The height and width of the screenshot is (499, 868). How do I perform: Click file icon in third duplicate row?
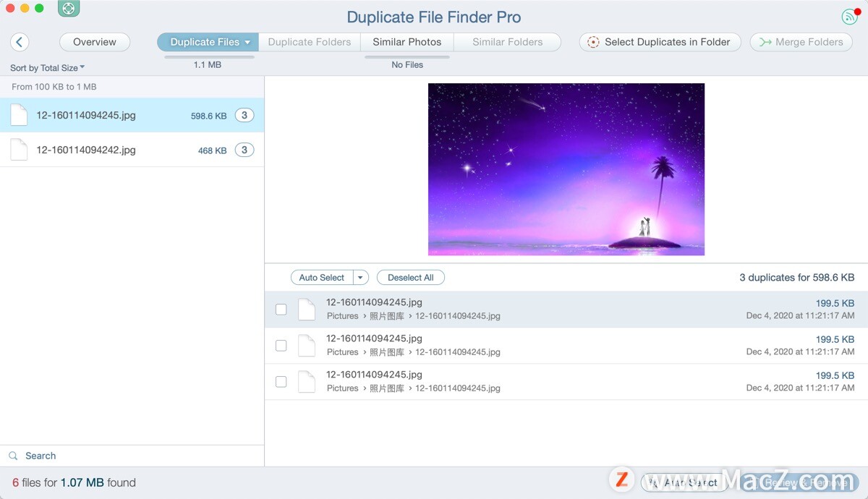[307, 382]
